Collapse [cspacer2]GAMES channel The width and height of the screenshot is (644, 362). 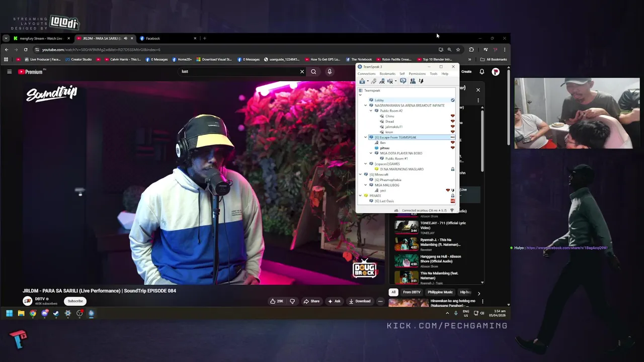pos(366,164)
